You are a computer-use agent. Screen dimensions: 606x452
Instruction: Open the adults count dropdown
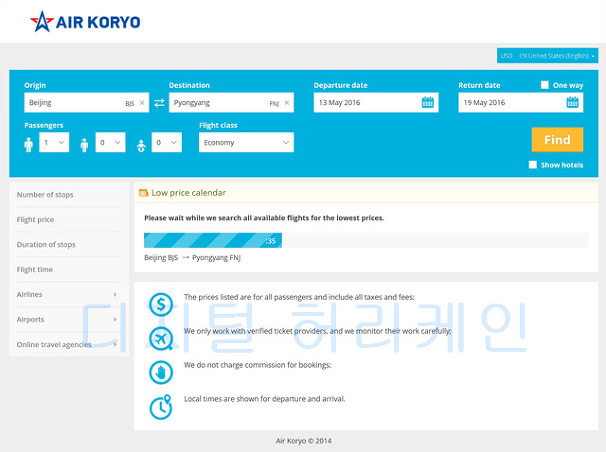(x=54, y=142)
